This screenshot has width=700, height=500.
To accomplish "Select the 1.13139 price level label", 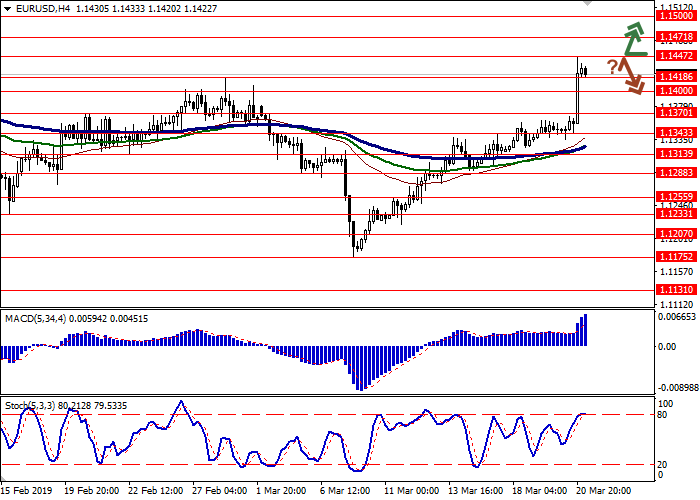I will pyautogui.click(x=676, y=153).
